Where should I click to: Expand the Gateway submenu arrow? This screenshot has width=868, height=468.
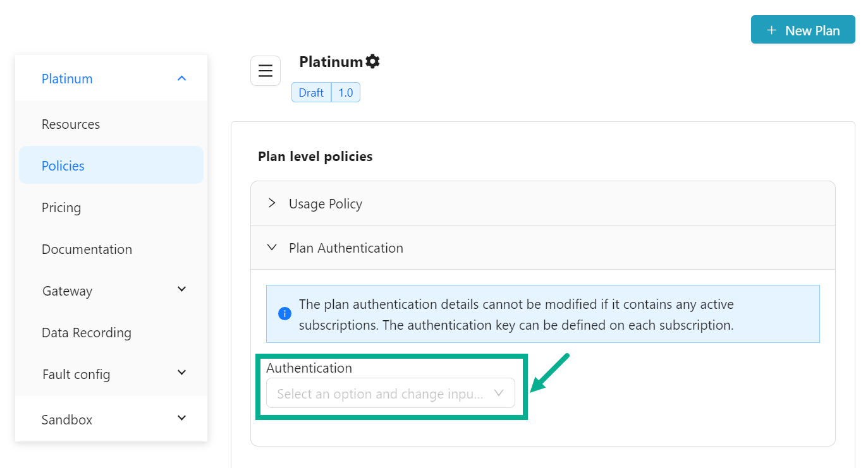tap(181, 289)
